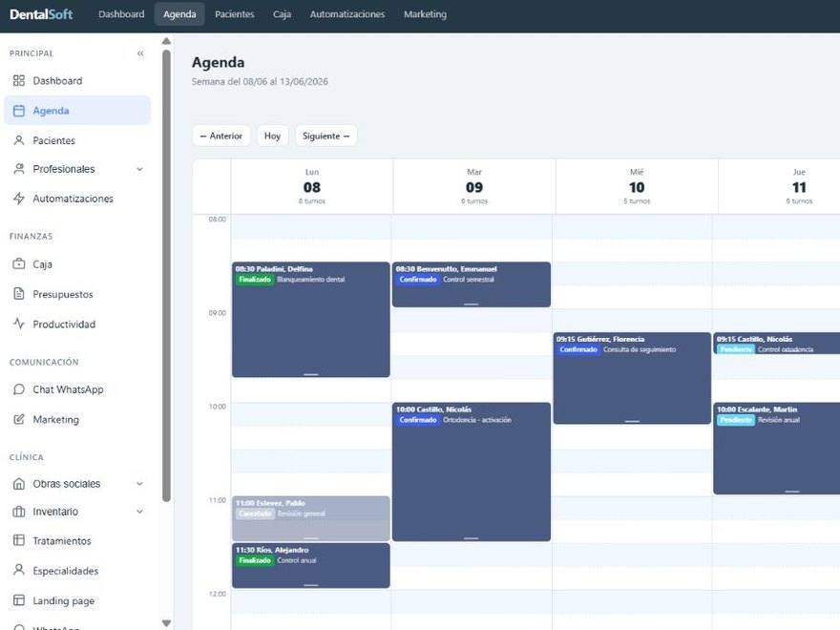
Task: Click the Caja cash register icon
Action: (x=19, y=263)
